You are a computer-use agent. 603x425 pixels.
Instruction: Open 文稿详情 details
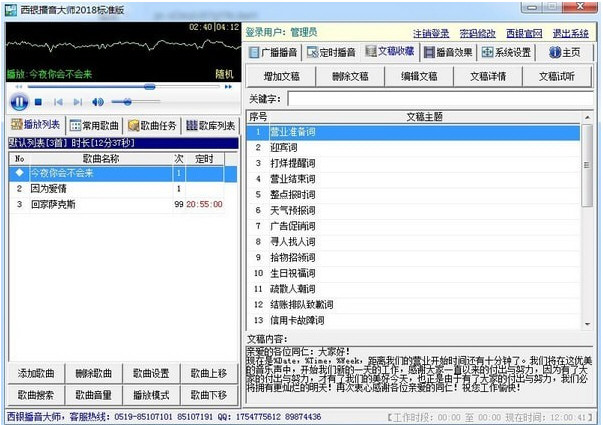pos(488,77)
